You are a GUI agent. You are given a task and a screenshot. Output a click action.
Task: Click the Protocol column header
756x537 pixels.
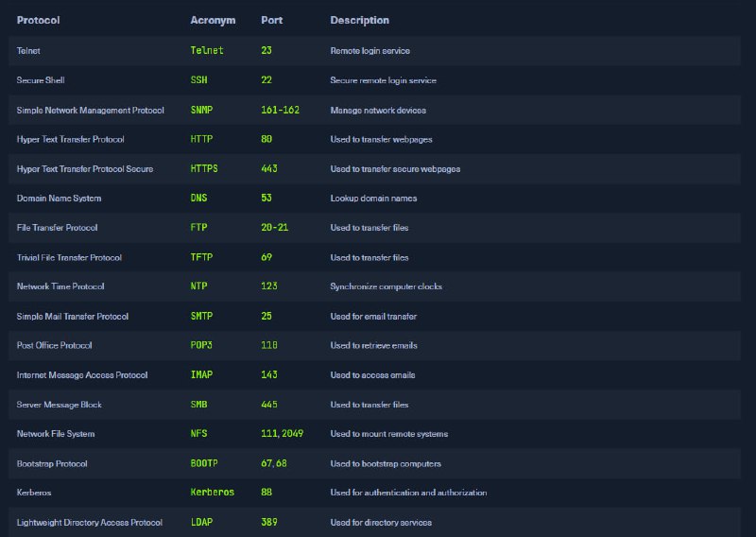coord(38,20)
